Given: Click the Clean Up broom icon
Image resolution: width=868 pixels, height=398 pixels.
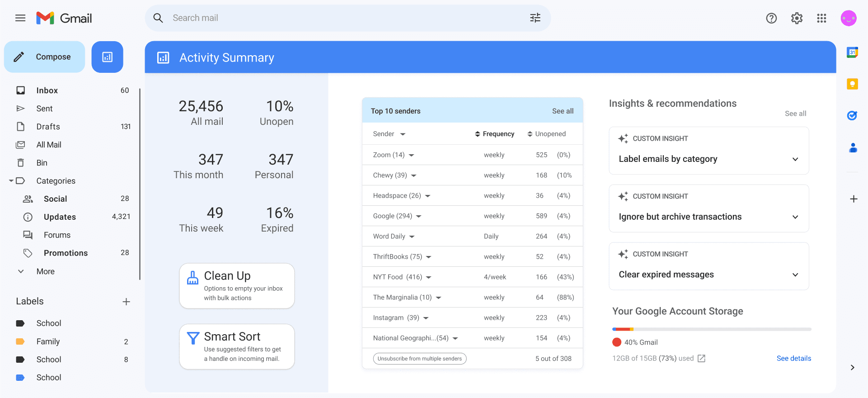Looking at the screenshot, I should (192, 278).
